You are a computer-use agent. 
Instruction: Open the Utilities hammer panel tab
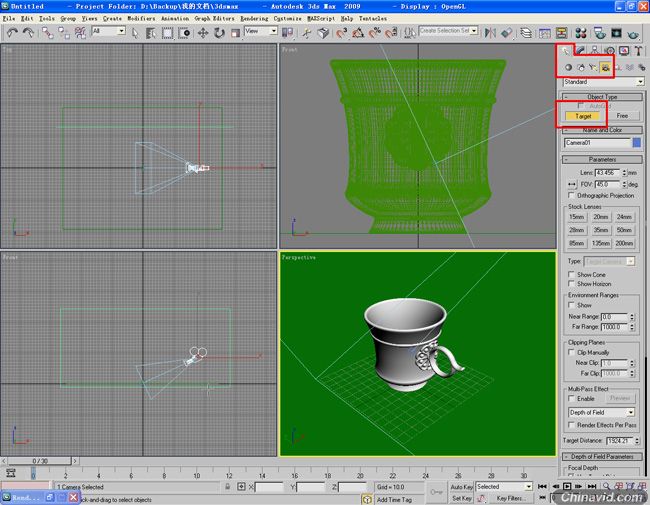click(x=638, y=51)
